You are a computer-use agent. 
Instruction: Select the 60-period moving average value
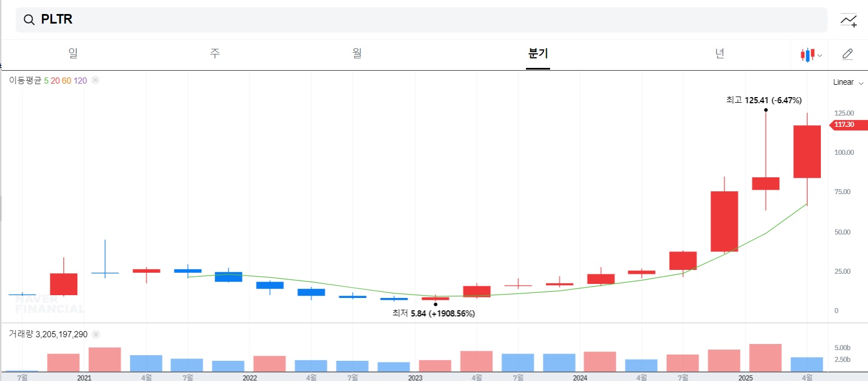click(x=66, y=80)
